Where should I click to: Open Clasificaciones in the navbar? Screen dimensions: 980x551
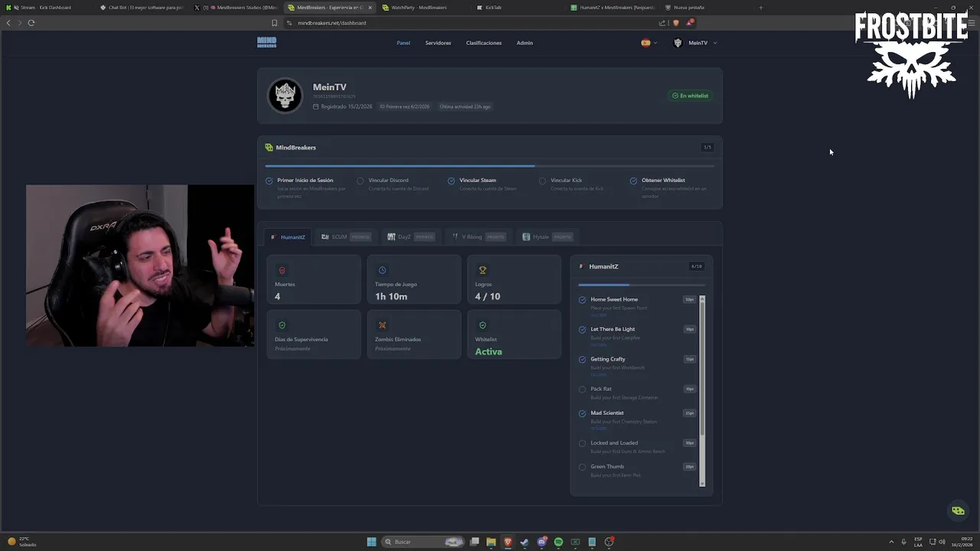(x=484, y=43)
